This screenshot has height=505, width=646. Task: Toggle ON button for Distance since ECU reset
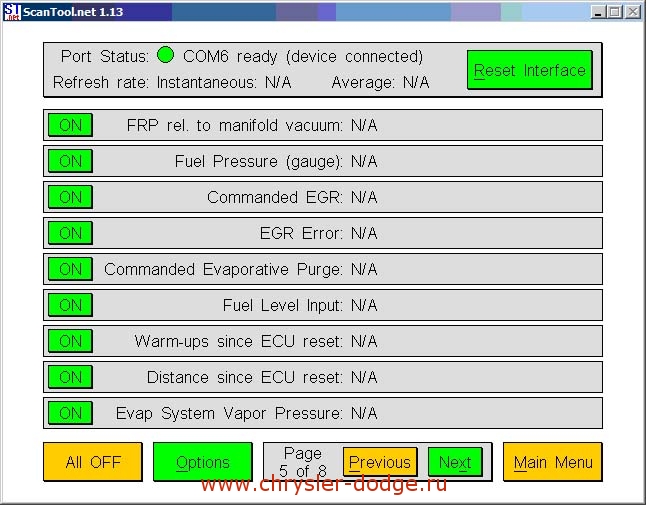pyautogui.click(x=70, y=377)
